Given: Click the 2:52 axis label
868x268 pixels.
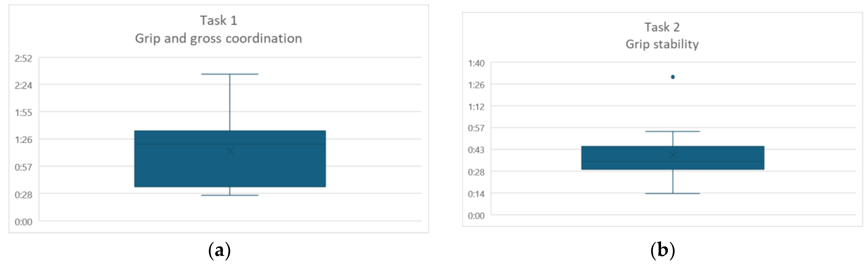Looking at the screenshot, I should [x=23, y=59].
